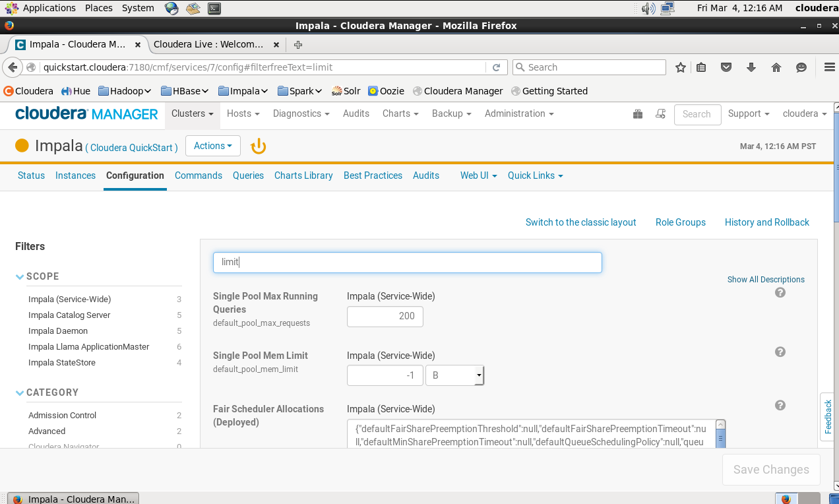Close the Cloudera Live tab
The image size is (839, 504).
point(276,45)
